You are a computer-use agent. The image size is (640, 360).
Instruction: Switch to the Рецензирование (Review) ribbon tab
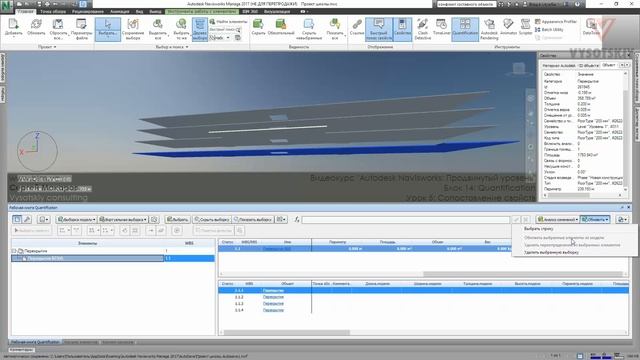[x=88, y=11]
